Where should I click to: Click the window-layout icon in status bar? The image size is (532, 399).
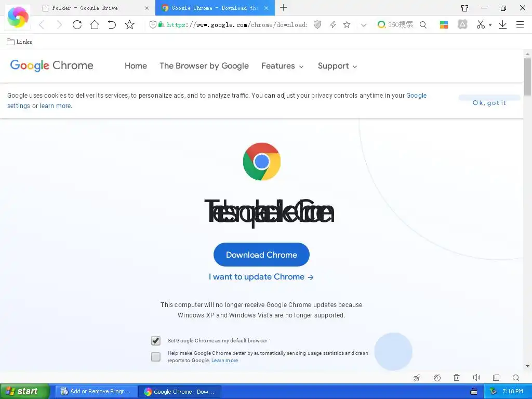point(496,377)
